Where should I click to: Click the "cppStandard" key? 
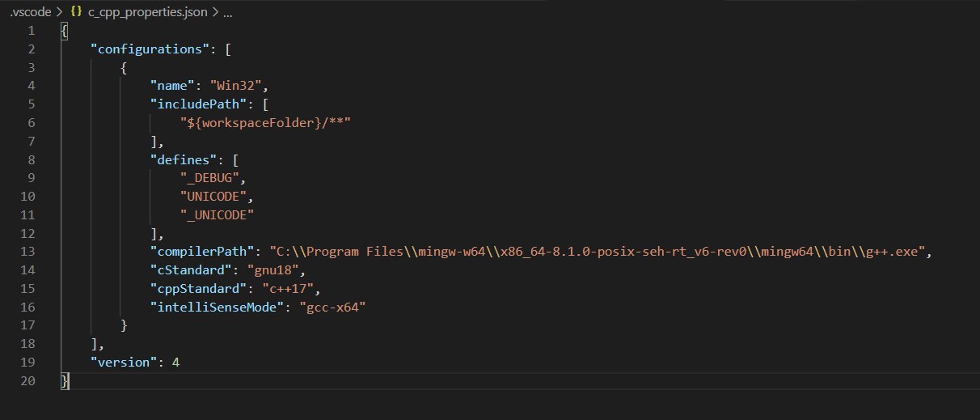pos(200,289)
